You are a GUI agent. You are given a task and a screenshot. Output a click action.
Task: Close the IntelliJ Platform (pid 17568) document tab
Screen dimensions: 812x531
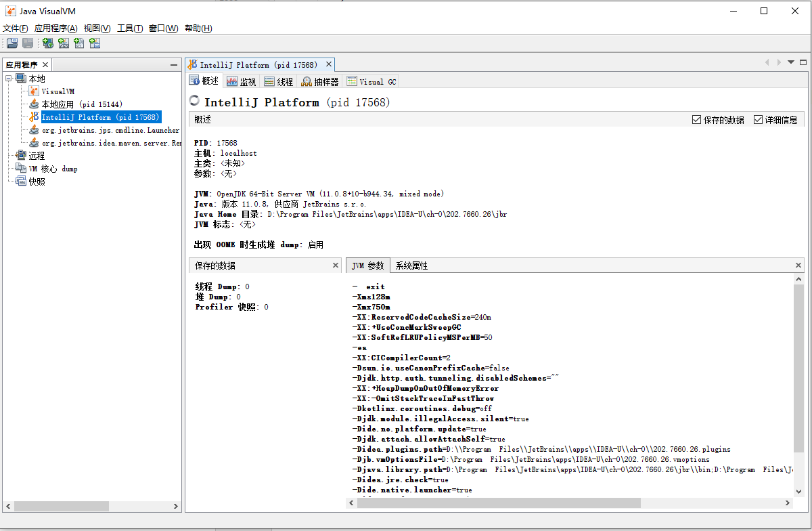pos(329,64)
